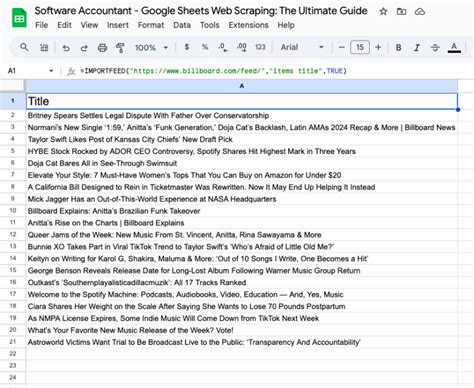Open Arial font family dropdown

click(x=302, y=47)
